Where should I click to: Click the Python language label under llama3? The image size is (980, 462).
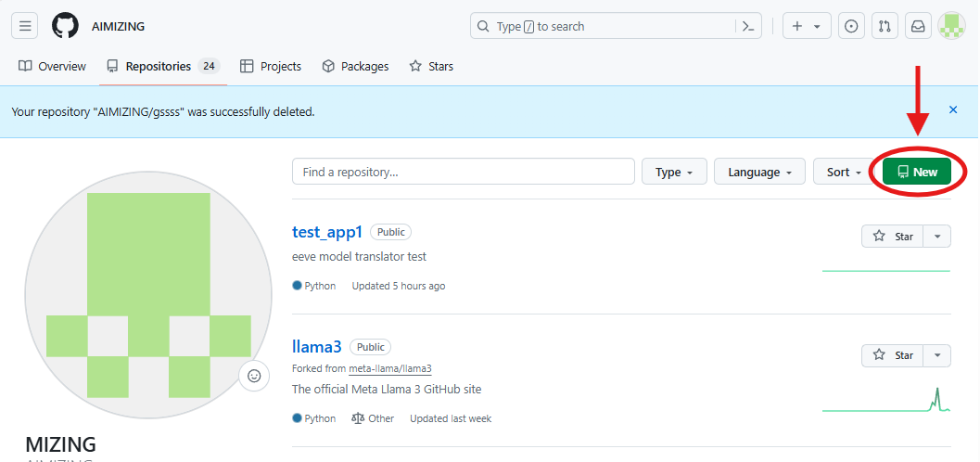pyautogui.click(x=313, y=418)
